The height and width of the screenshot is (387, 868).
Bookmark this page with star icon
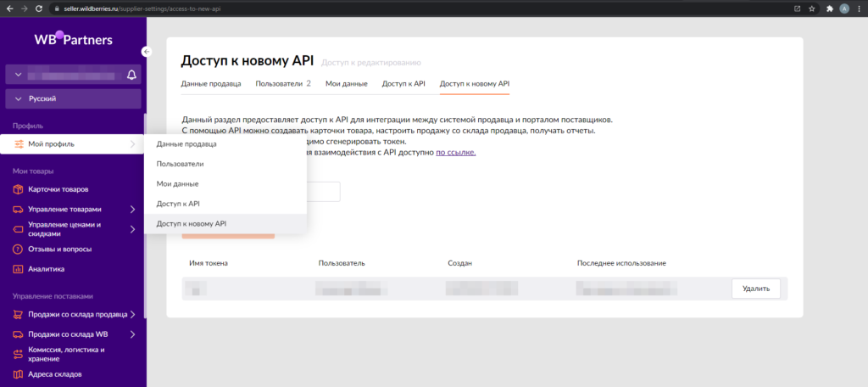tap(811, 8)
